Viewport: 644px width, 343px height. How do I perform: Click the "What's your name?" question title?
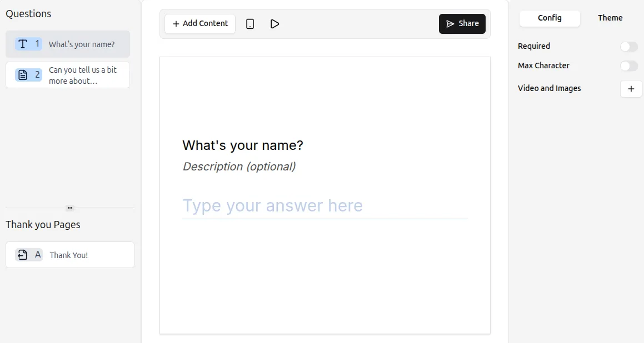point(243,145)
